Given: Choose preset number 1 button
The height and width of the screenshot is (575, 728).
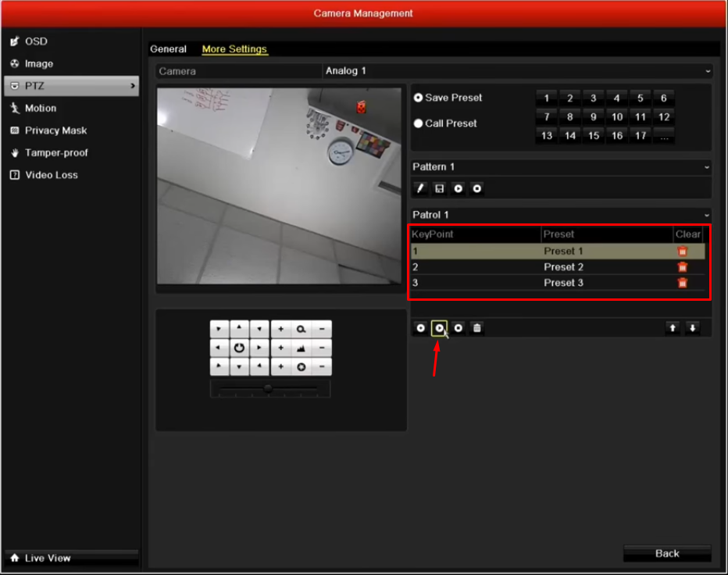Looking at the screenshot, I should point(547,98).
